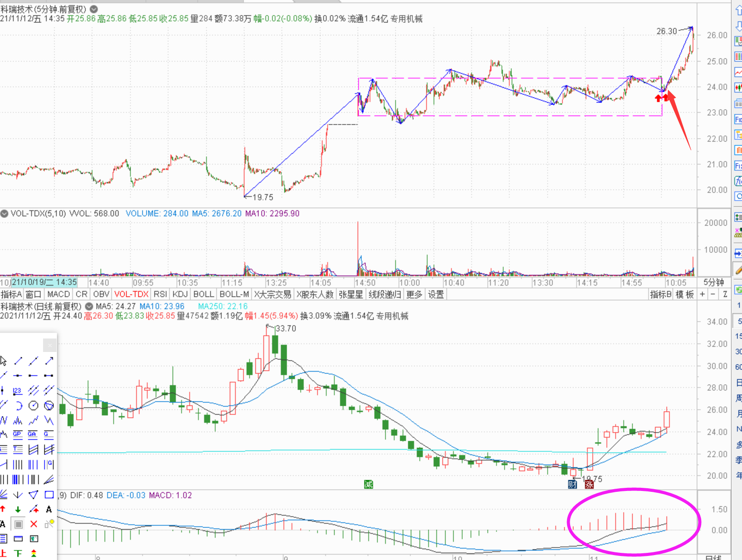The image size is (742, 560).
Task: Select the rectangle drawing tool
Action: pyautogui.click(x=49, y=495)
